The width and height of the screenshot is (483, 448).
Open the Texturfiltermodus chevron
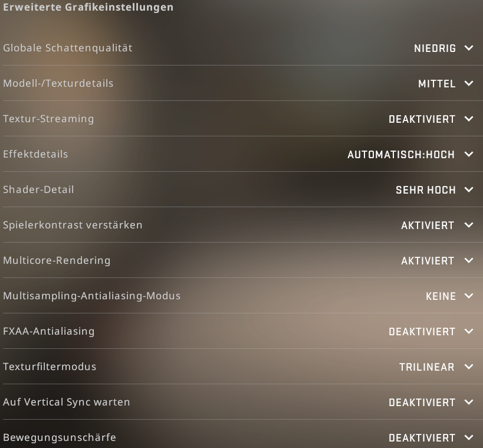coord(469,367)
